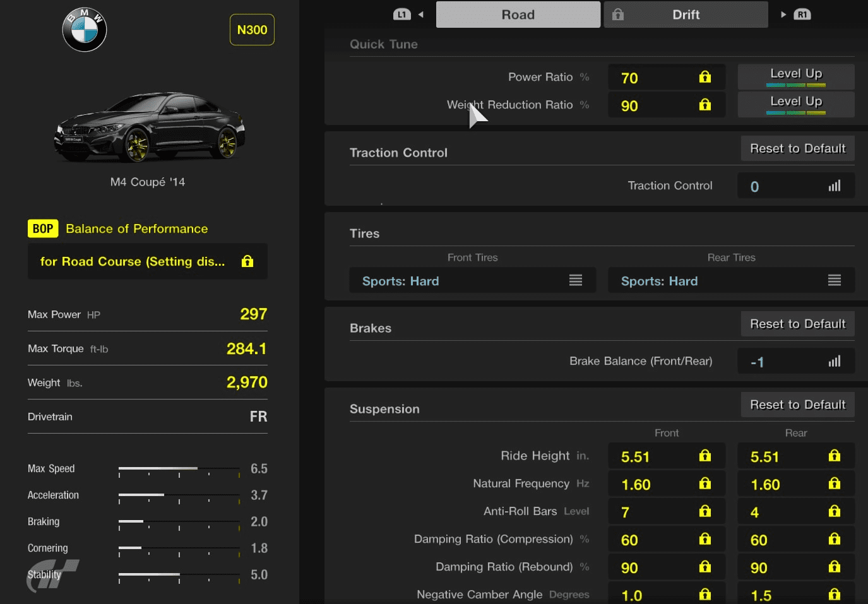Image resolution: width=868 pixels, height=604 pixels.
Task: Click the left arrow beside L1
Action: [420, 15]
